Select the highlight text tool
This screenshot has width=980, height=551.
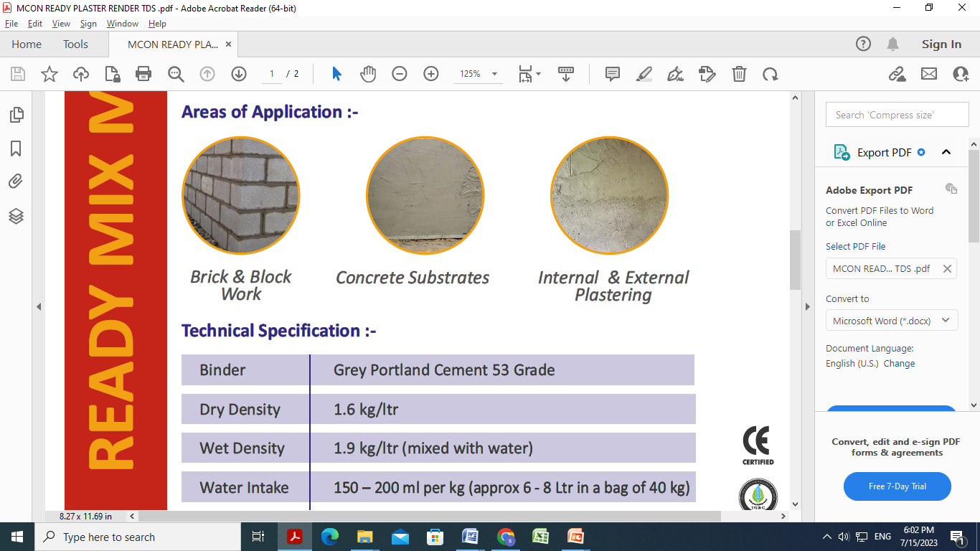click(644, 74)
